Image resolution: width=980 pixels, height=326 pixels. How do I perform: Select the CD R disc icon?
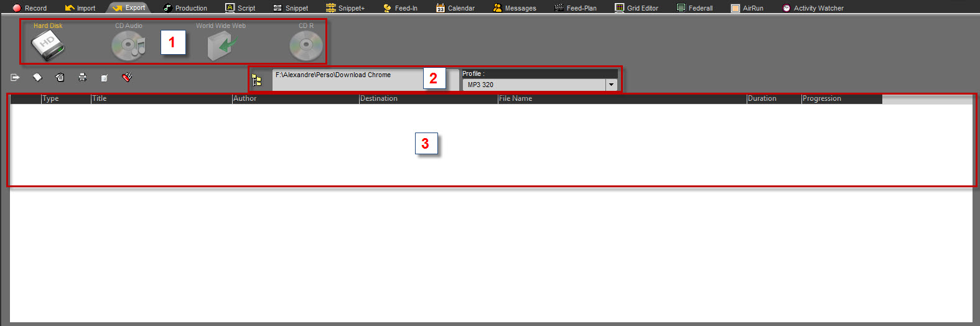306,46
